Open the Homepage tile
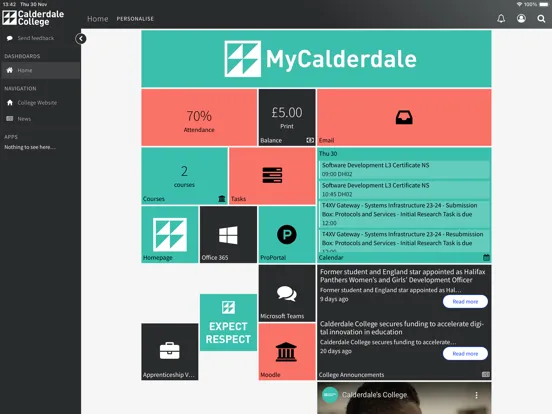The width and height of the screenshot is (552, 414). coord(170,234)
